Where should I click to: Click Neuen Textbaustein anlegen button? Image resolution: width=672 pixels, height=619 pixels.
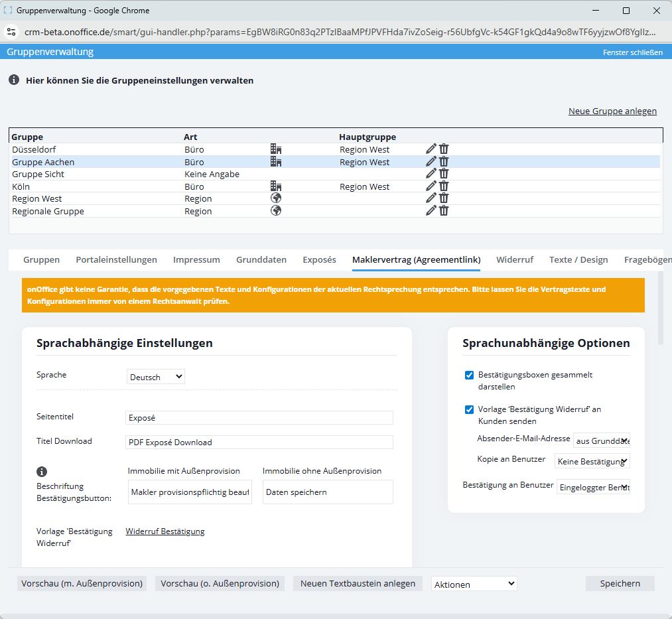tap(358, 583)
